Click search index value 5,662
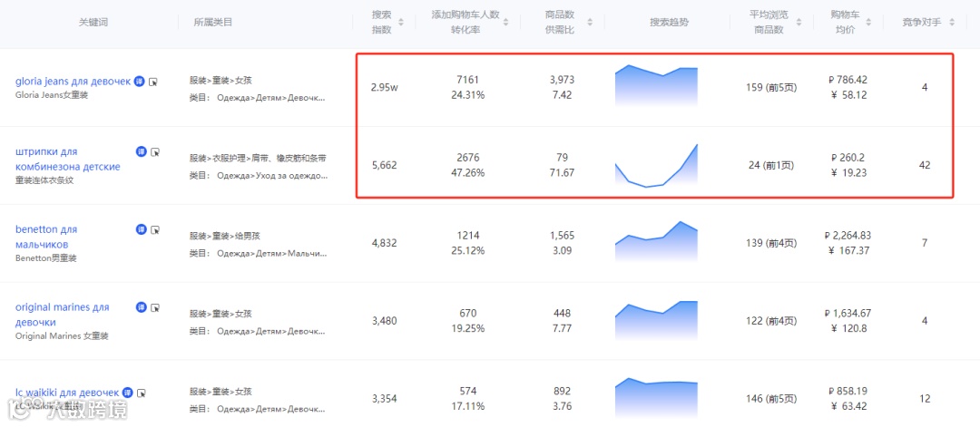 pyautogui.click(x=384, y=165)
